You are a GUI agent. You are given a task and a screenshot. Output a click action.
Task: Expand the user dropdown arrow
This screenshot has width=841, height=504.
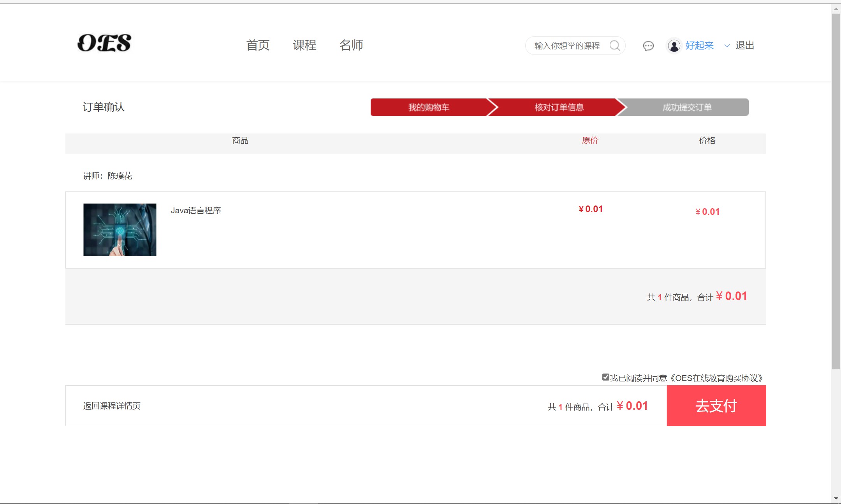click(727, 46)
